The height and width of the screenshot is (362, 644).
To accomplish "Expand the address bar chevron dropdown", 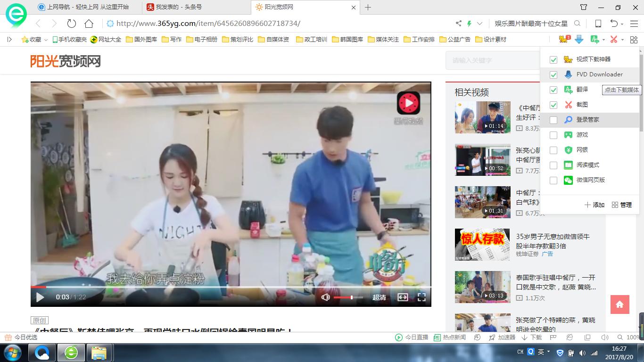I will [479, 24].
